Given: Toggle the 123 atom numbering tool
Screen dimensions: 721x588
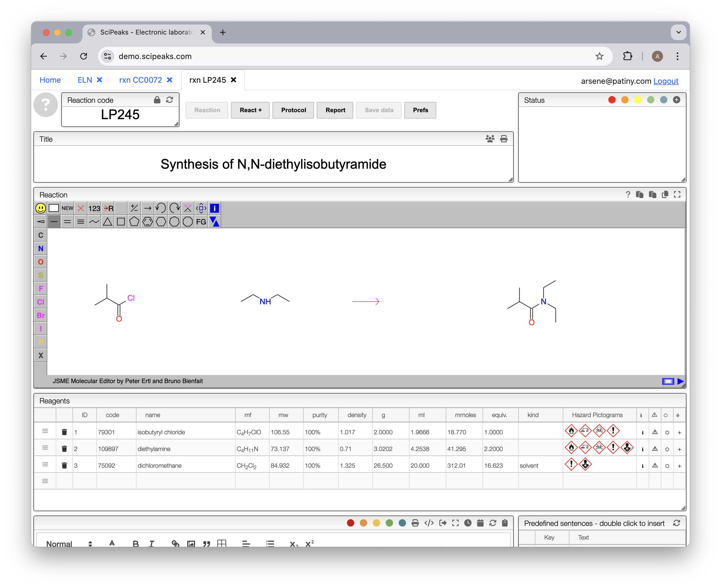Looking at the screenshot, I should click(x=94, y=208).
